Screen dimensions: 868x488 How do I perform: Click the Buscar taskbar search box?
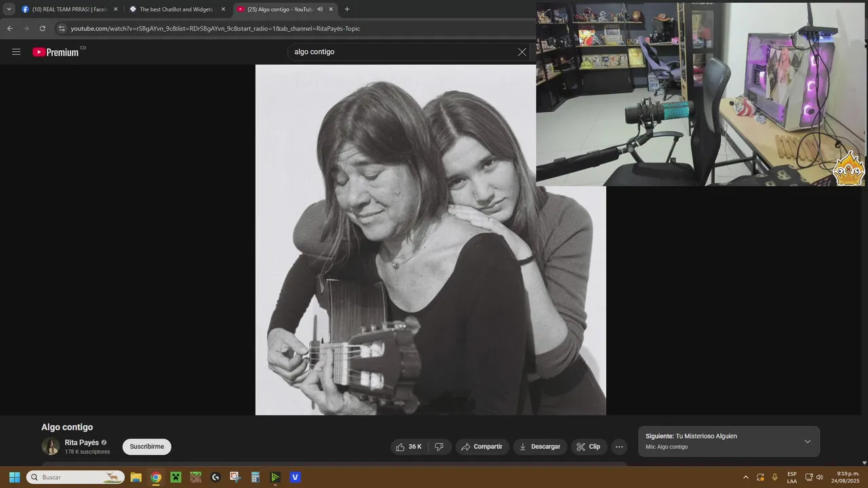(75, 477)
